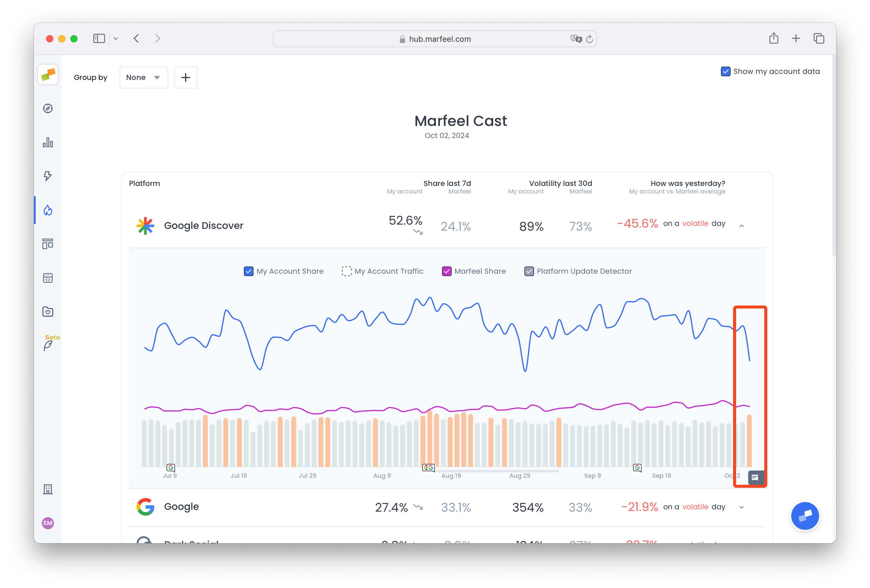Screen dimensions: 870x588
Task: Click the comment annotation marker on Oct 2
Action: pos(755,477)
